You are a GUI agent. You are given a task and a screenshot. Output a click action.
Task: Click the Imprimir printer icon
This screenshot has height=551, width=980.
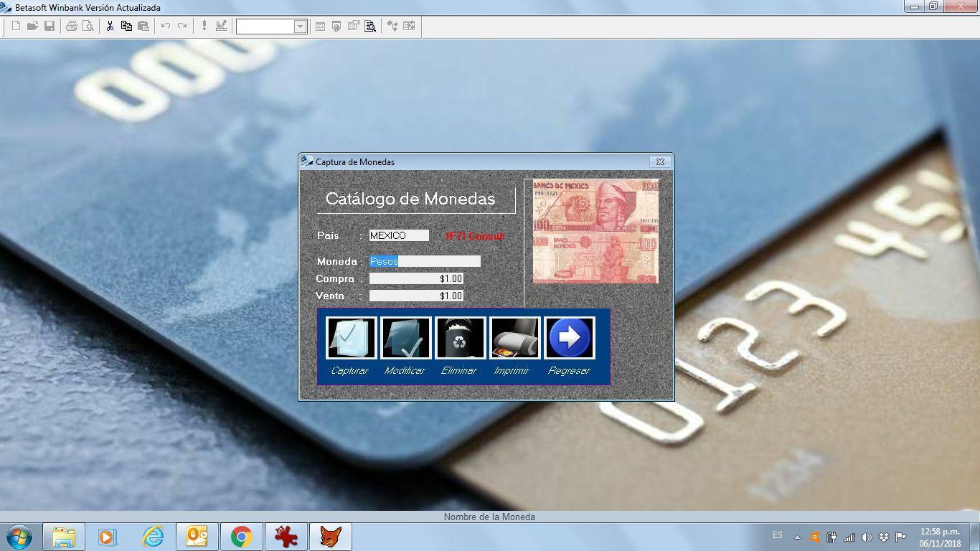pyautogui.click(x=515, y=338)
